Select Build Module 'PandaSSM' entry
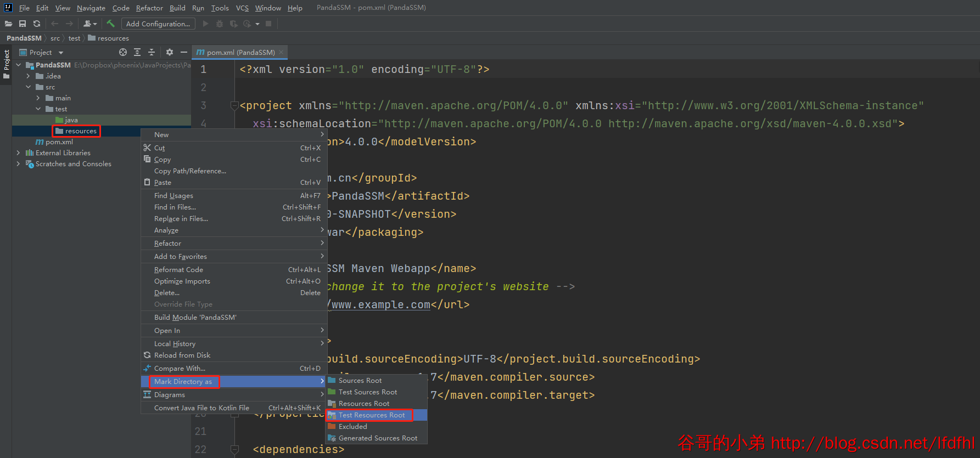 234,317
